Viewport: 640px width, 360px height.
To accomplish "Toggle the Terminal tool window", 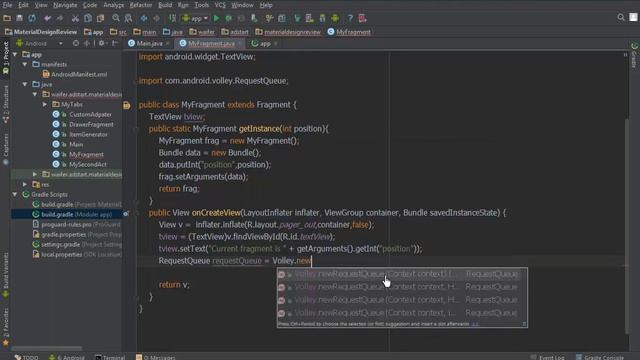I will 110,357.
